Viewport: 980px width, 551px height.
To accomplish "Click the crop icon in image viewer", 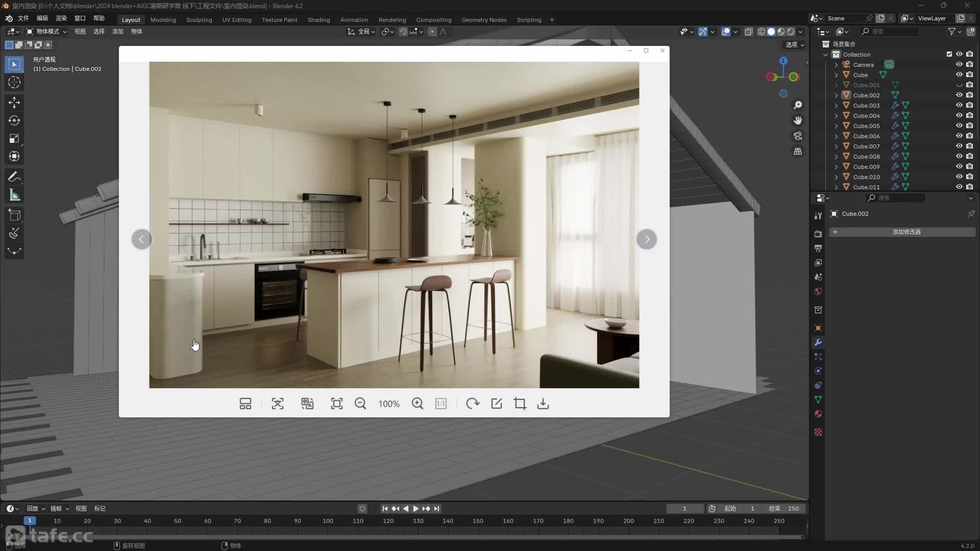I will 520,404.
